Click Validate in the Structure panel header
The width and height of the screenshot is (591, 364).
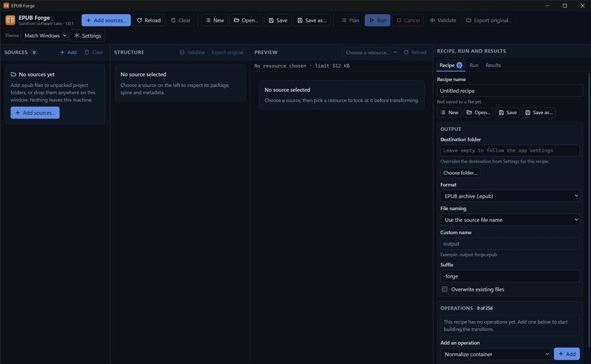(192, 52)
